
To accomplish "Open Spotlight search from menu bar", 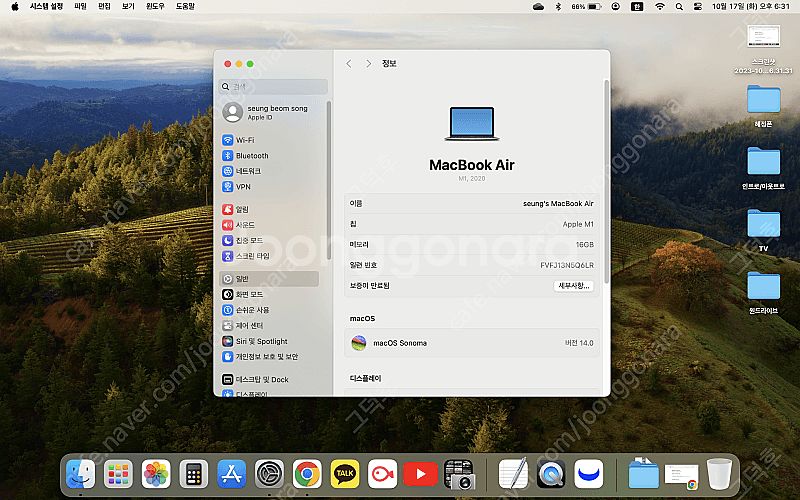I will (x=679, y=7).
